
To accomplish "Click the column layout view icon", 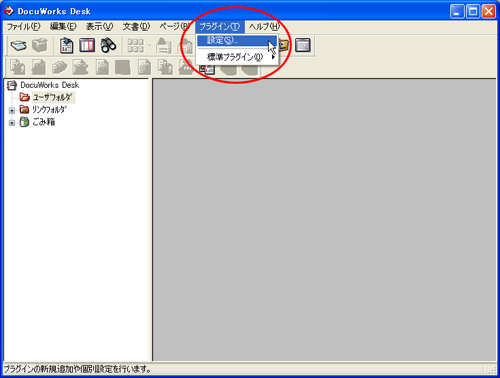I will [x=87, y=45].
